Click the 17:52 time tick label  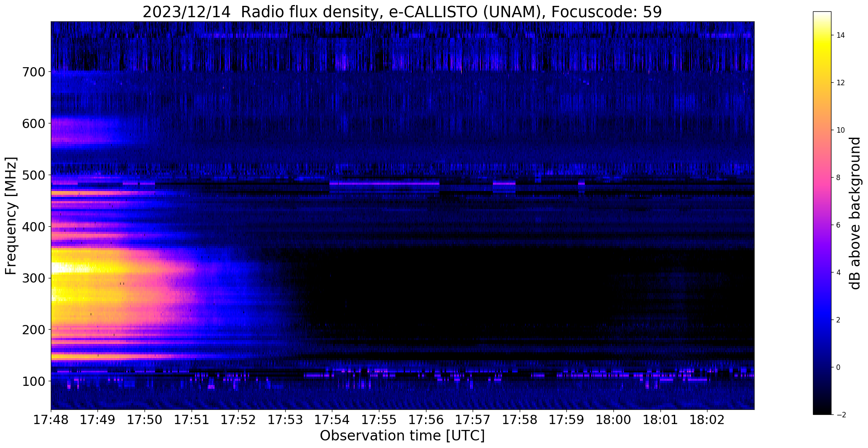[x=239, y=420]
